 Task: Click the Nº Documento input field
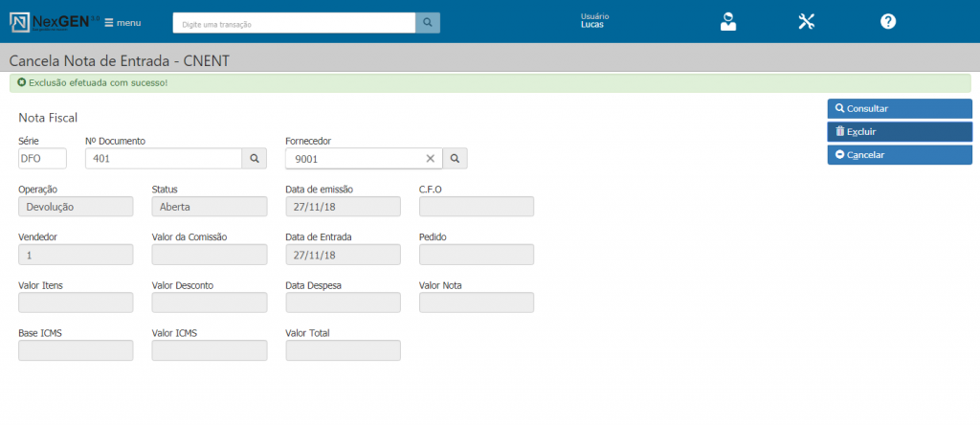[x=163, y=159]
